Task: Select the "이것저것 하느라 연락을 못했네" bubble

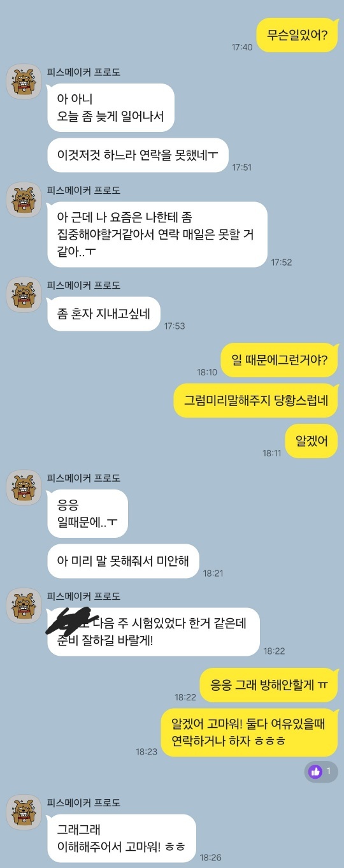Action: [x=138, y=155]
